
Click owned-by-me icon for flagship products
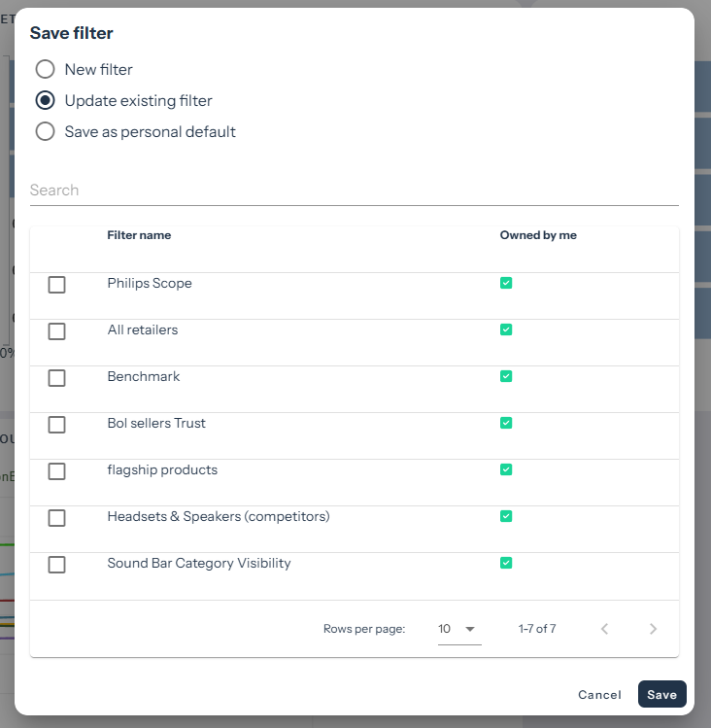click(506, 469)
